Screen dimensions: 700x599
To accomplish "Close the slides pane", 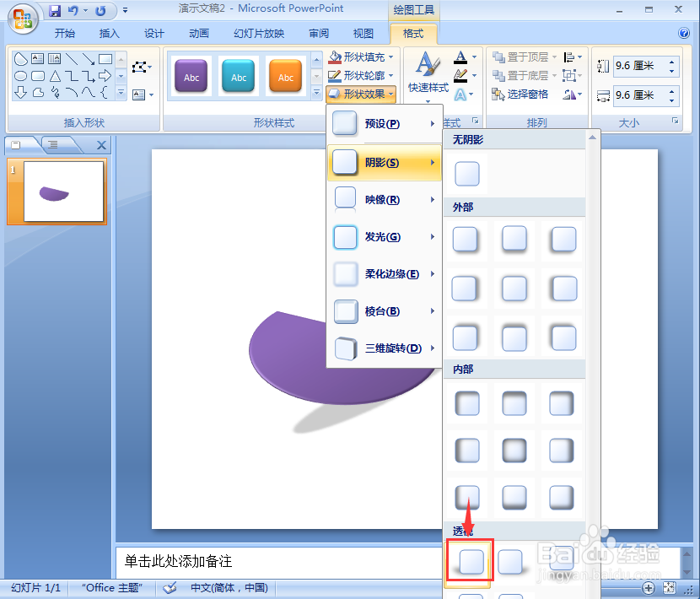I will [x=101, y=145].
